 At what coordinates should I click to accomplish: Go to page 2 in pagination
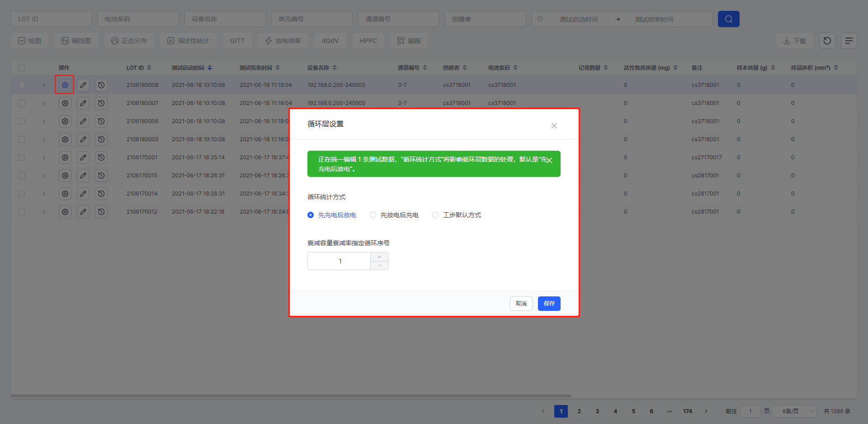579,411
